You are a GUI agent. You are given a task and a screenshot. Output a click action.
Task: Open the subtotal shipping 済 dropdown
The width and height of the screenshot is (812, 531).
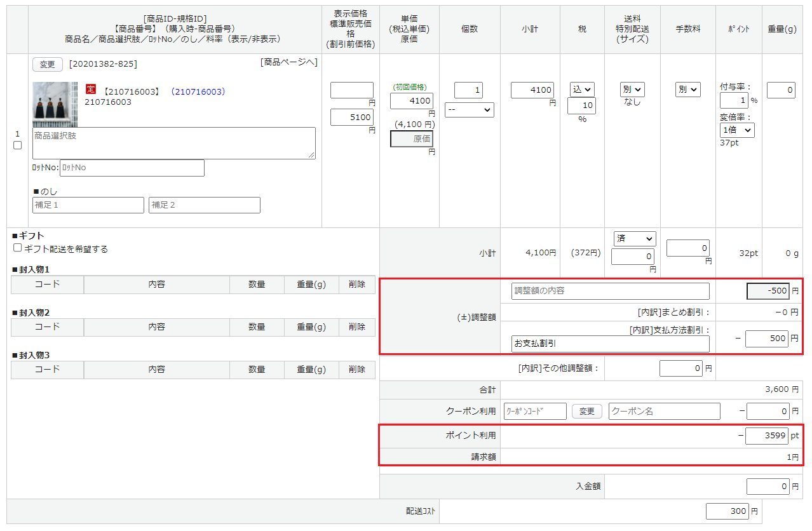click(x=634, y=238)
